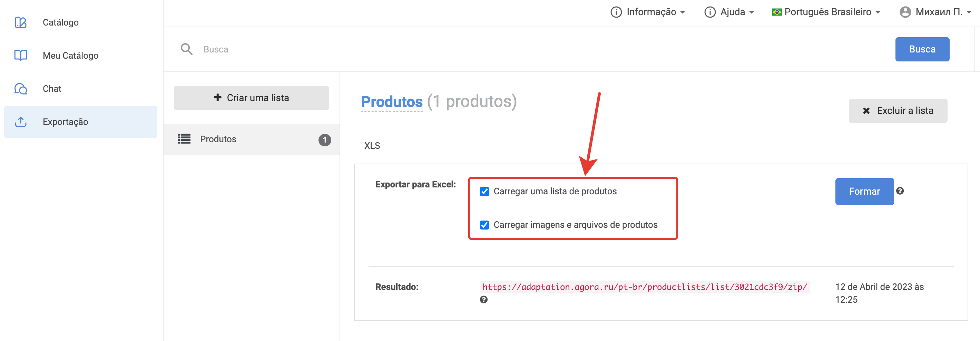980x341 pixels.
Task: Click the list icon beside Produtos
Action: click(184, 139)
